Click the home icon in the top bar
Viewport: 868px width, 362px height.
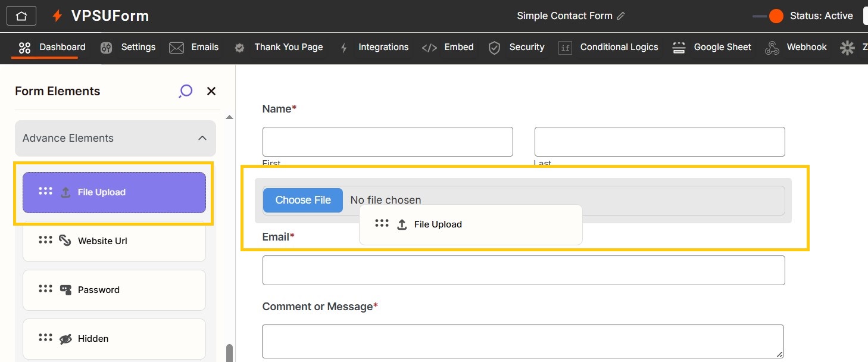tap(21, 15)
